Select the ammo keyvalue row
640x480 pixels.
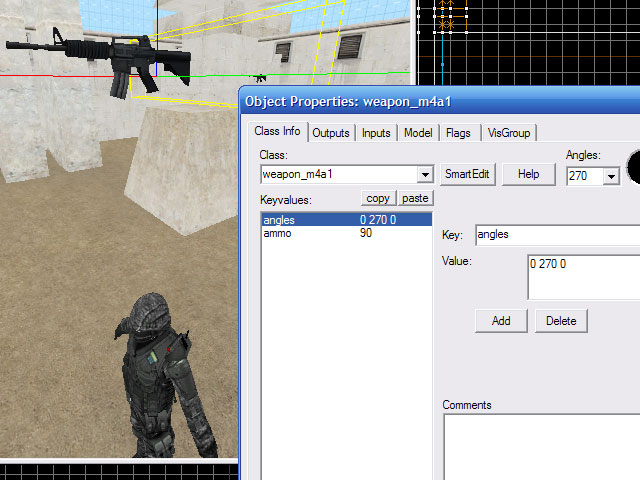347,233
